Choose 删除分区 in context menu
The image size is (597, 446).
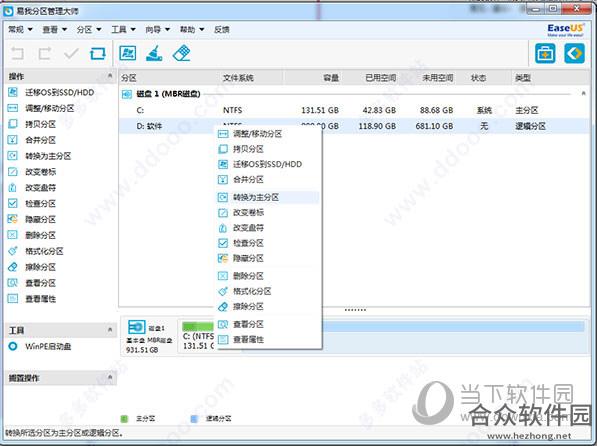click(268, 276)
